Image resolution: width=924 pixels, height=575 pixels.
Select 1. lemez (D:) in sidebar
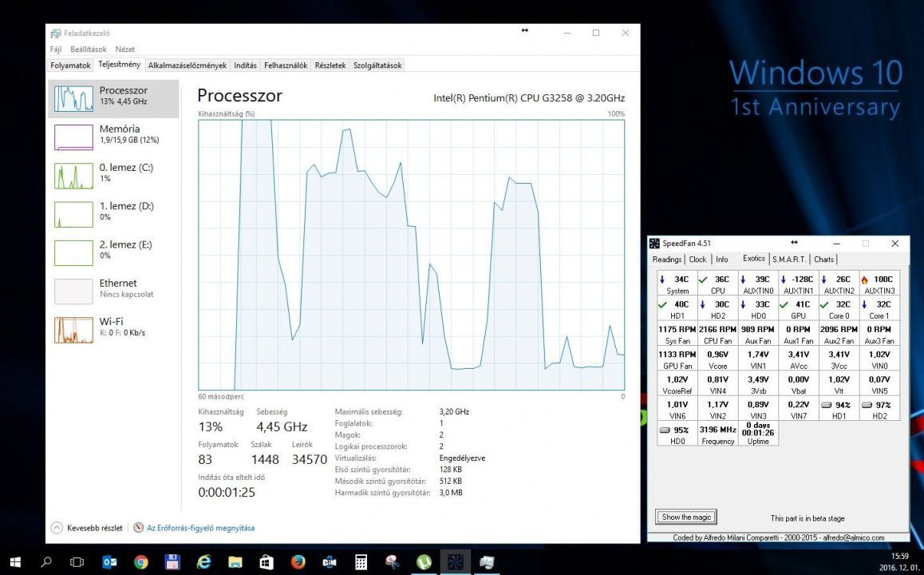click(x=113, y=214)
